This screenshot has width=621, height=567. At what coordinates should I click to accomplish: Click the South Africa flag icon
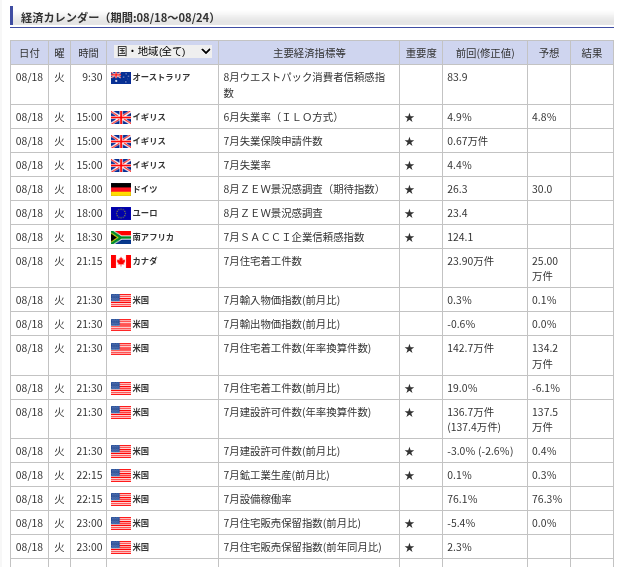tap(121, 237)
